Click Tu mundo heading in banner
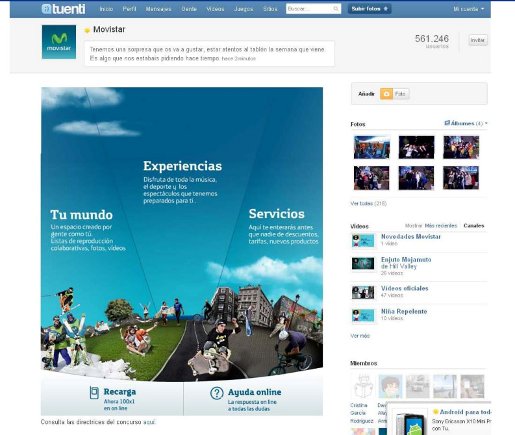 pyautogui.click(x=82, y=215)
